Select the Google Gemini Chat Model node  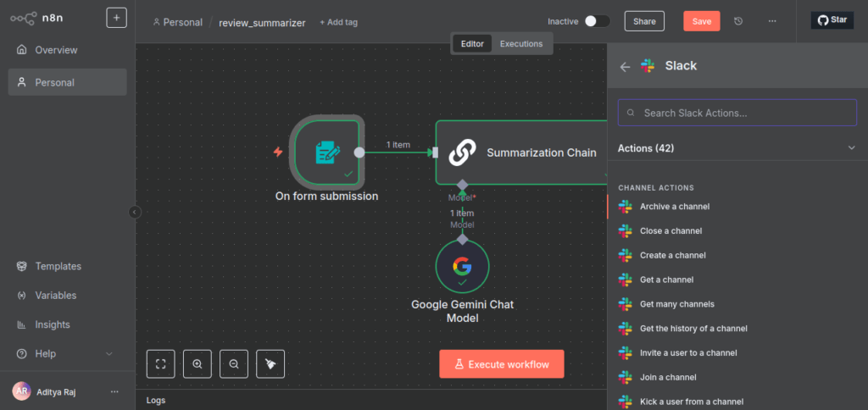[x=462, y=267]
